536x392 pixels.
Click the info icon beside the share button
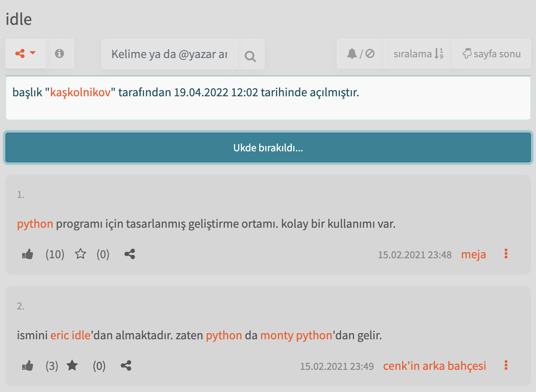[59, 53]
